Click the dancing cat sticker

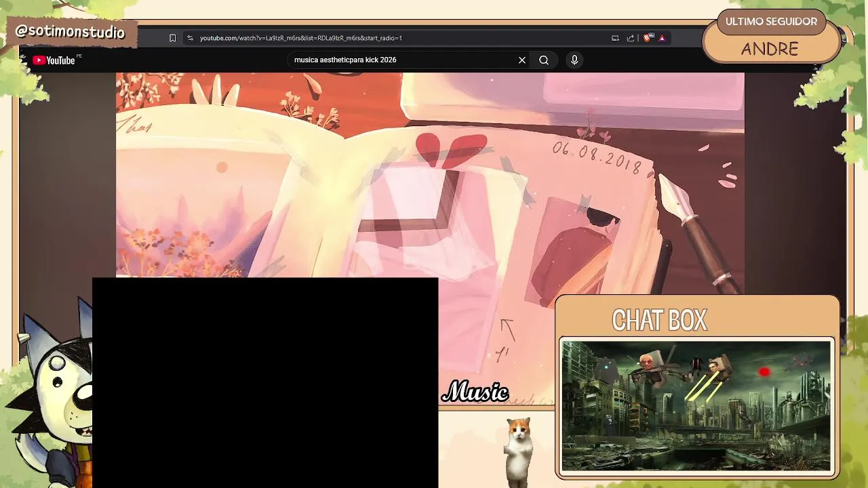519,451
